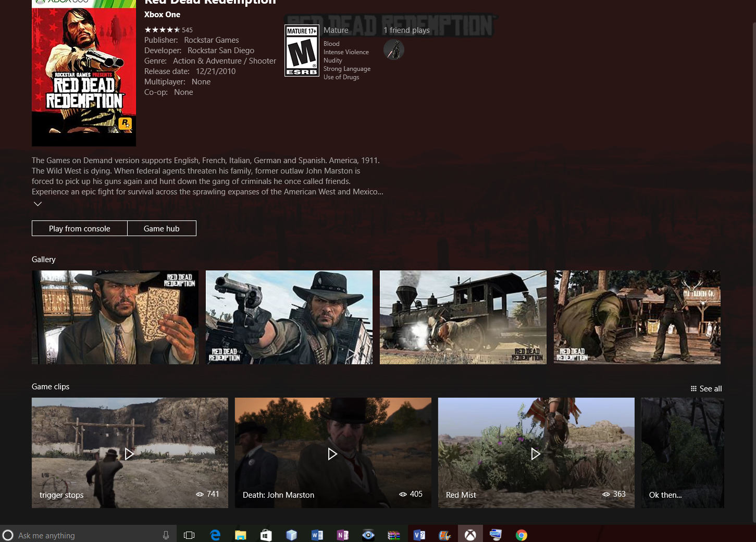
Task: Open the blue cube app in taskbar
Action: click(x=291, y=535)
